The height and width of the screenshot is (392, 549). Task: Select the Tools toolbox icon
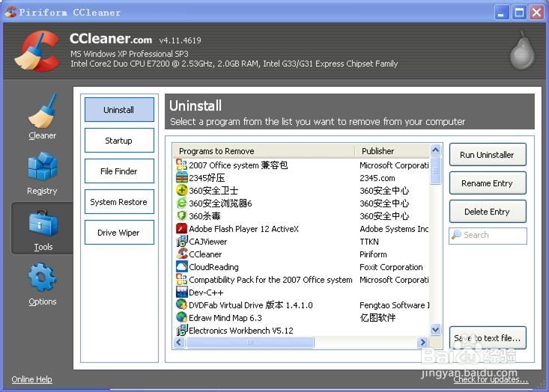tap(43, 223)
